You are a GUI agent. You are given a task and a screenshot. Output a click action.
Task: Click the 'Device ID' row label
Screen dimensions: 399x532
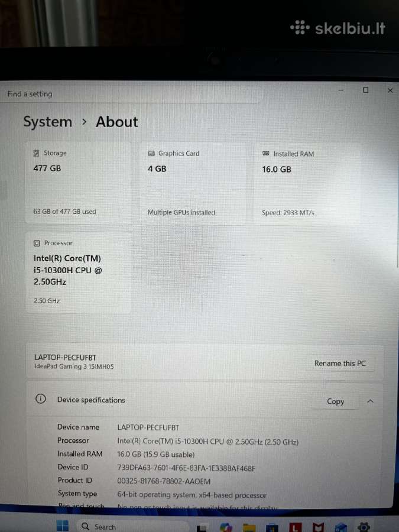[x=73, y=467]
